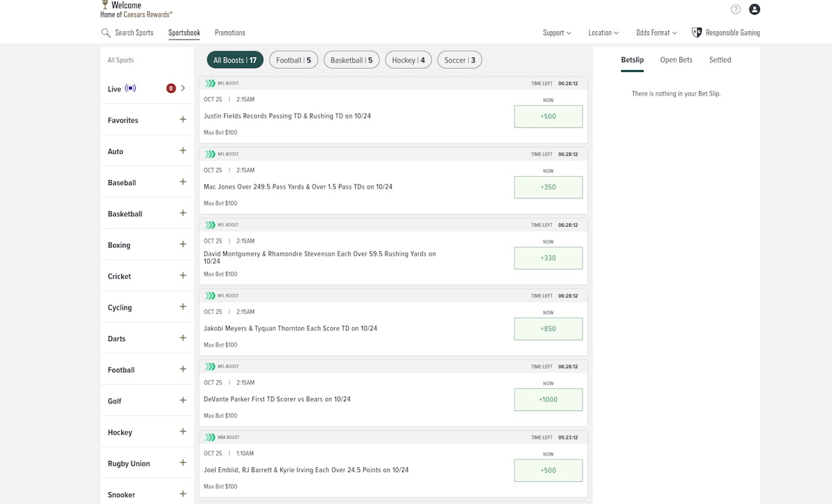This screenshot has height=504, width=832.
Task: Click the Caesars trophy logo icon
Action: click(x=105, y=5)
